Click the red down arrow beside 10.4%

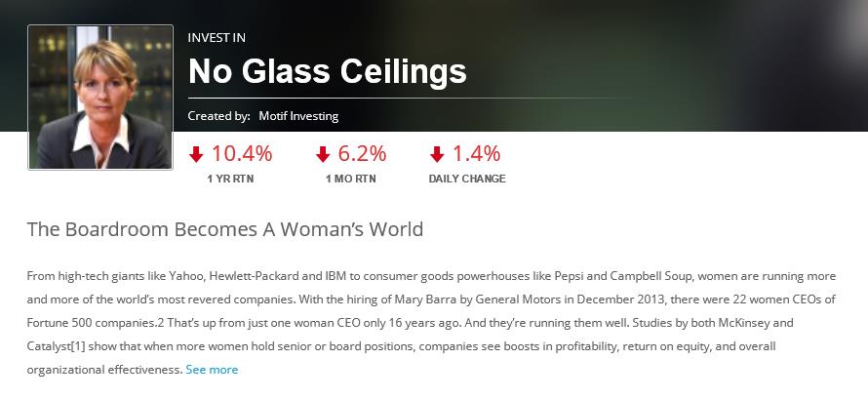click(196, 154)
